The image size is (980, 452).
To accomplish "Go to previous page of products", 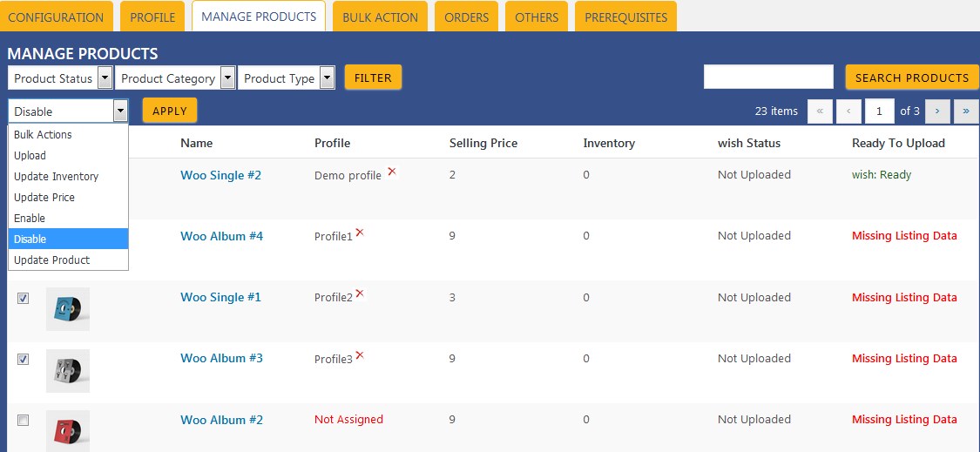I will pos(848,111).
